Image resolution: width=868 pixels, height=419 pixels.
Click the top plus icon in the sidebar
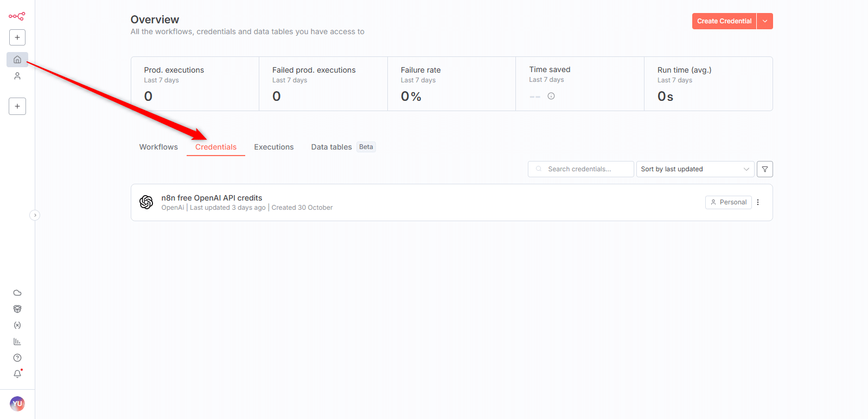17,37
